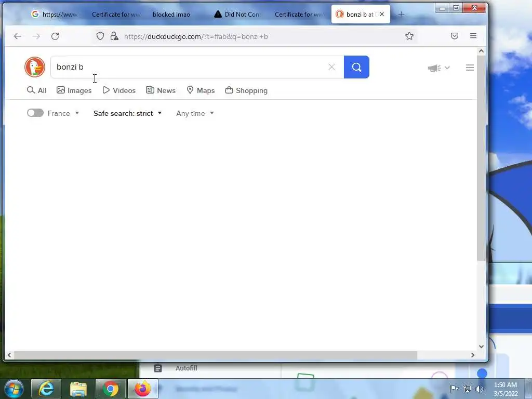Open new tab with plus button
Viewport: 532px width, 399px height.
(x=402, y=14)
